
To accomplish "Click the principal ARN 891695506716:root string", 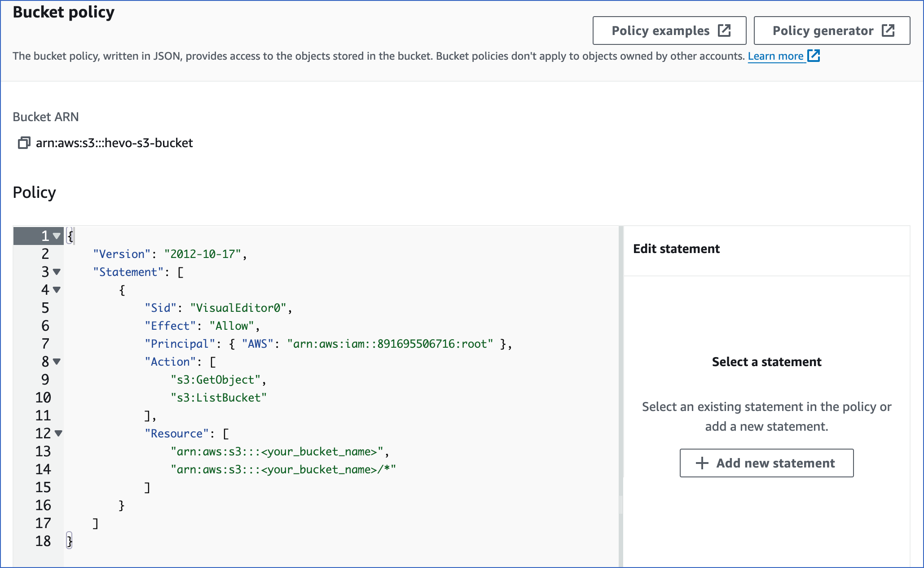I will click(390, 344).
